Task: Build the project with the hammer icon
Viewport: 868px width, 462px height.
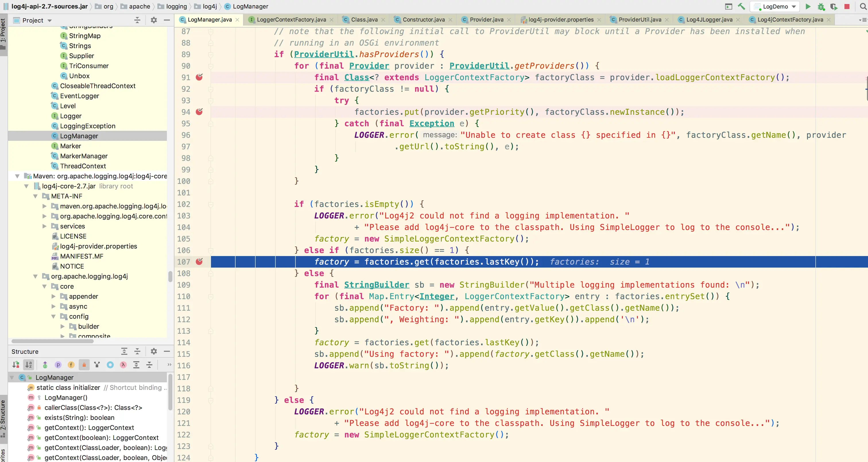Action: coord(741,6)
